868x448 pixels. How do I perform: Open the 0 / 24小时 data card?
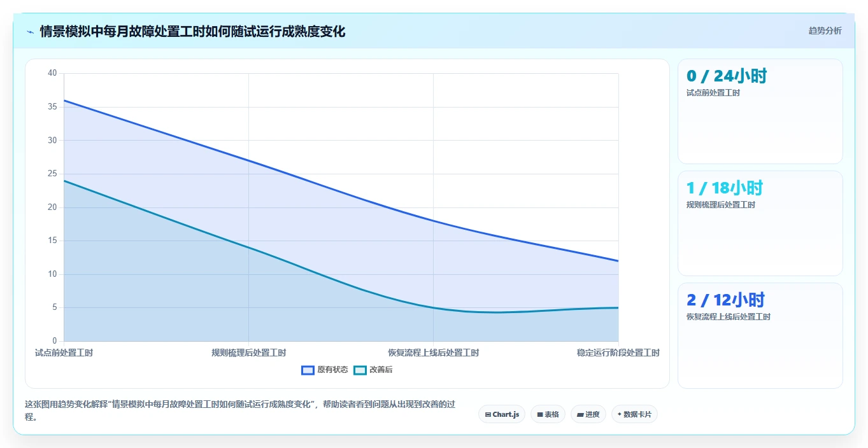760,111
